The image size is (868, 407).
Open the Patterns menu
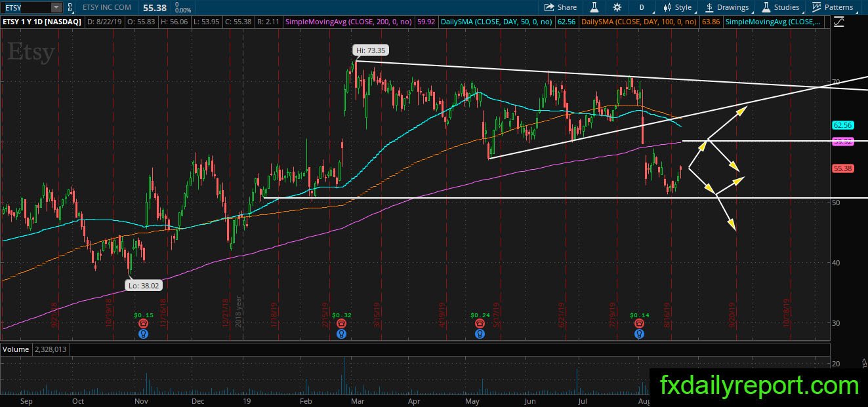[832, 7]
